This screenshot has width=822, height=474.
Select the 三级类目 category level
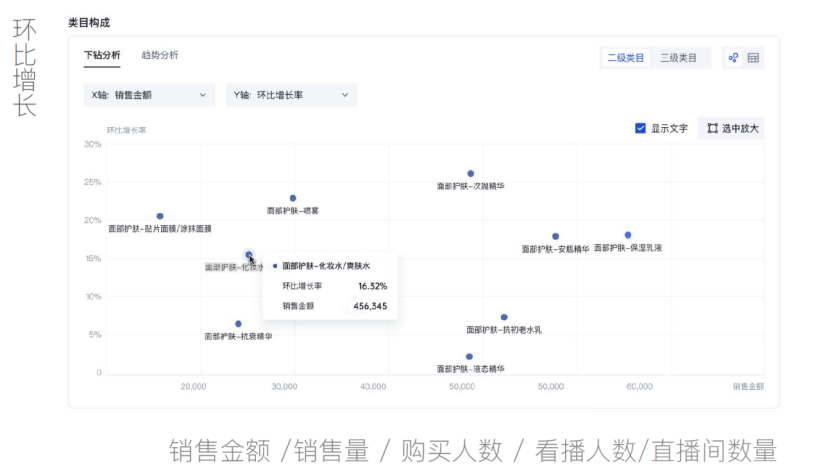[678, 58]
